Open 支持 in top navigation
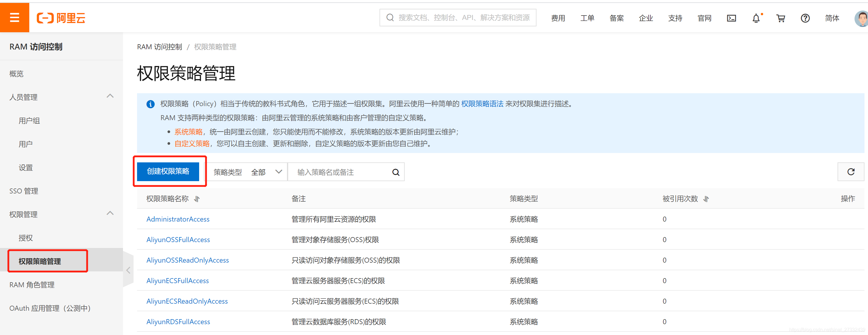Image resolution: width=868 pixels, height=335 pixels. [675, 18]
